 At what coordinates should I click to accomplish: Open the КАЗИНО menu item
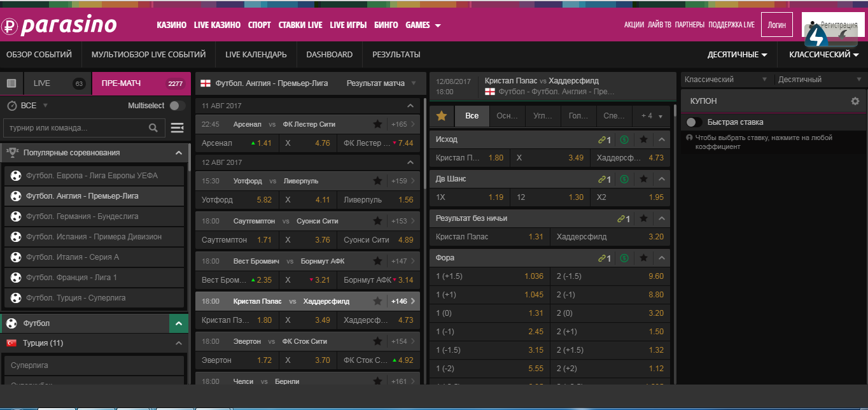pyautogui.click(x=171, y=25)
